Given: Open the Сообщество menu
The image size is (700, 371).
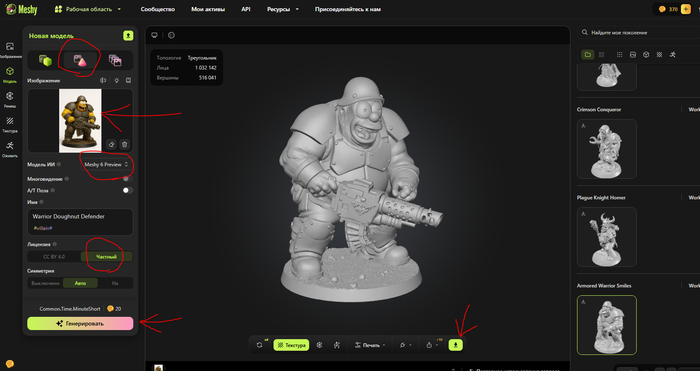Looking at the screenshot, I should coord(158,9).
